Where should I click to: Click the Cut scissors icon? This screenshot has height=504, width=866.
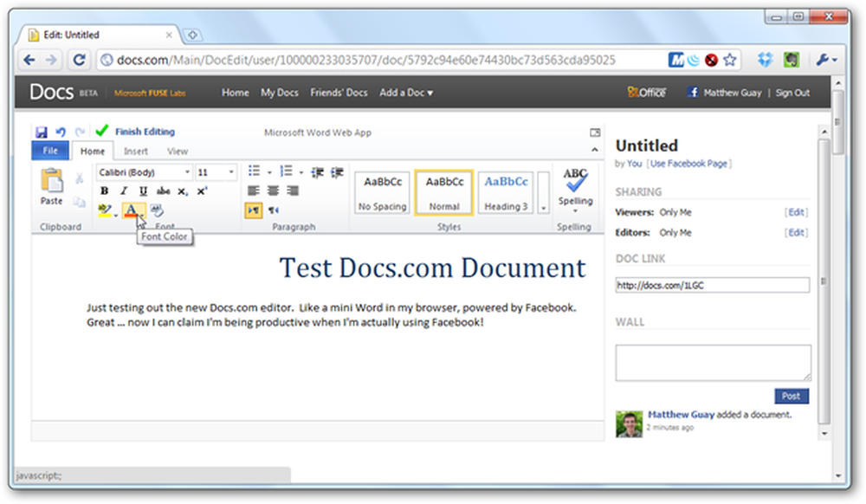(80, 178)
